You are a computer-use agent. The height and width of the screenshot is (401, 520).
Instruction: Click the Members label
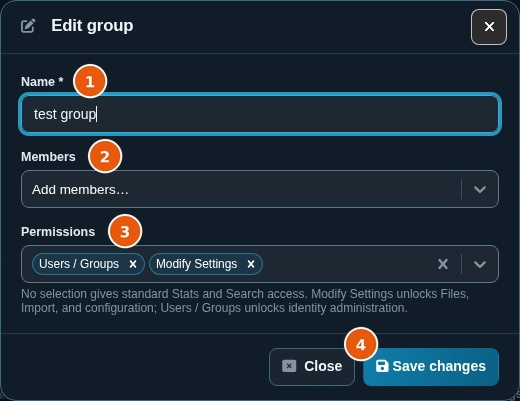(x=48, y=157)
